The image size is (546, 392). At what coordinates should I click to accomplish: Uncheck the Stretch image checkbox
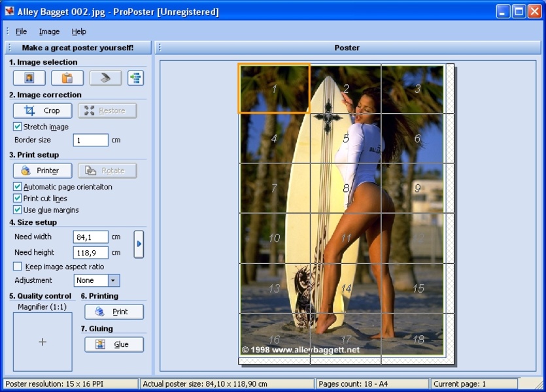click(18, 127)
